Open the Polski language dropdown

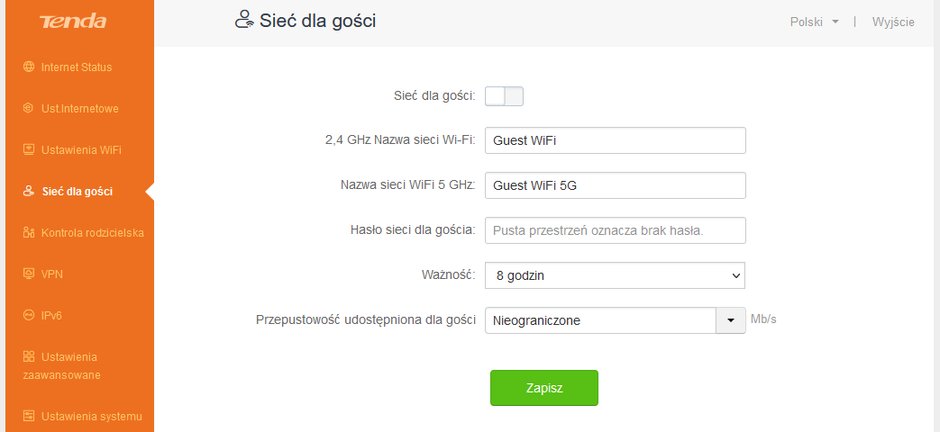(x=814, y=22)
